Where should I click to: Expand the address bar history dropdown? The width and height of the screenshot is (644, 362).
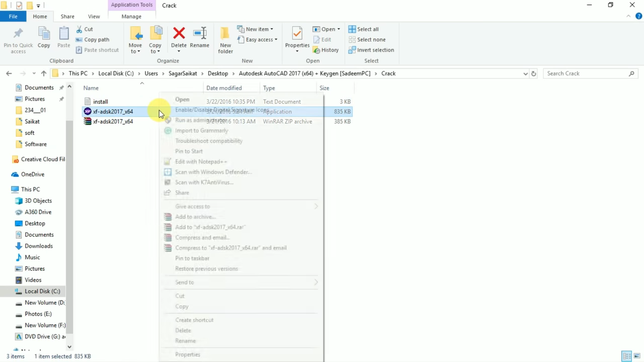point(525,73)
